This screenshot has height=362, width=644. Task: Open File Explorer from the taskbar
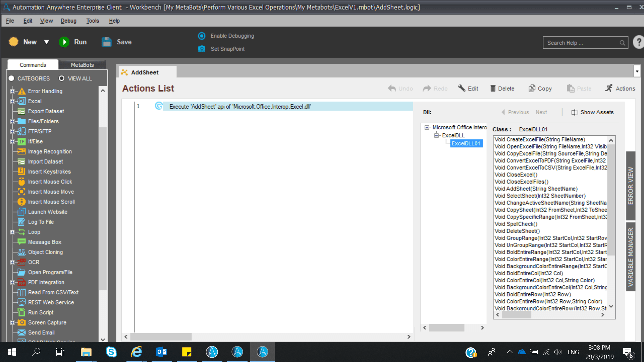pos(86,352)
